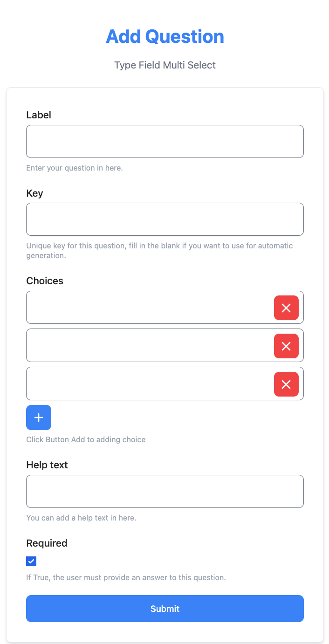Image resolution: width=329 pixels, height=644 pixels.
Task: Remove the first choice with red X
Action: [x=286, y=308]
